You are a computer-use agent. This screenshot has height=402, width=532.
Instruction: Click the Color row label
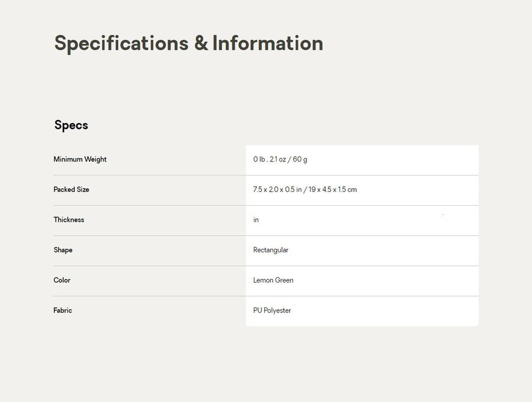click(x=61, y=280)
